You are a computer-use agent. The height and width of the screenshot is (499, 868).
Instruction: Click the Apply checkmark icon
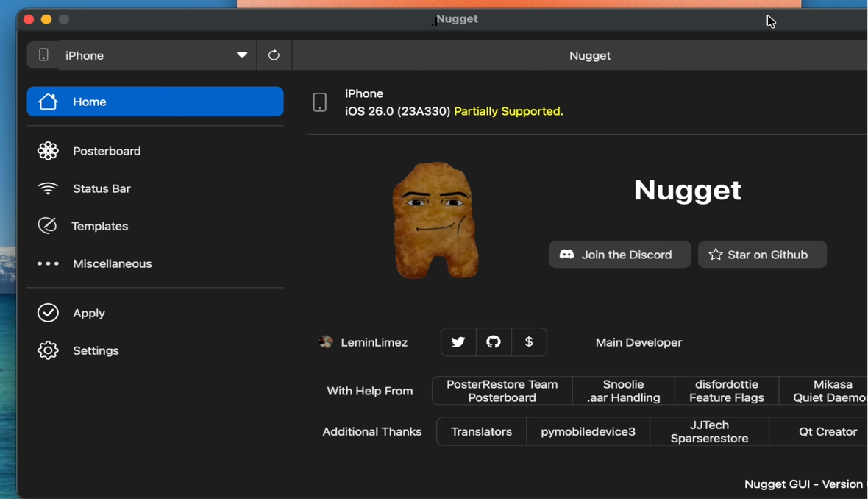click(x=48, y=313)
